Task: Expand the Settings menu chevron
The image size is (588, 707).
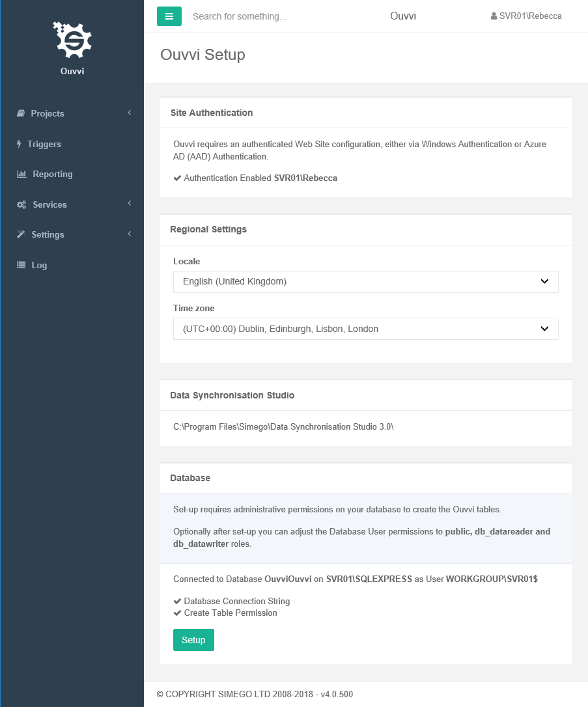Action: point(130,234)
